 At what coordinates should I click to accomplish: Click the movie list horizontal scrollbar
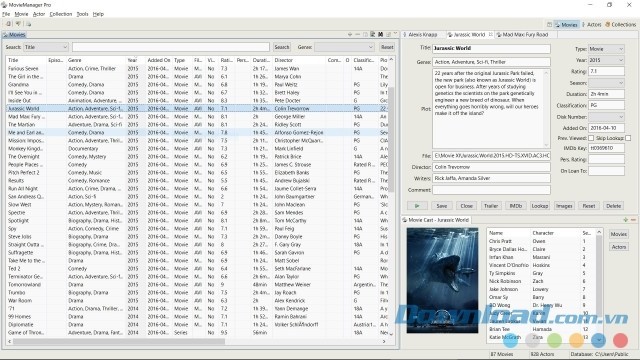(x=118, y=342)
